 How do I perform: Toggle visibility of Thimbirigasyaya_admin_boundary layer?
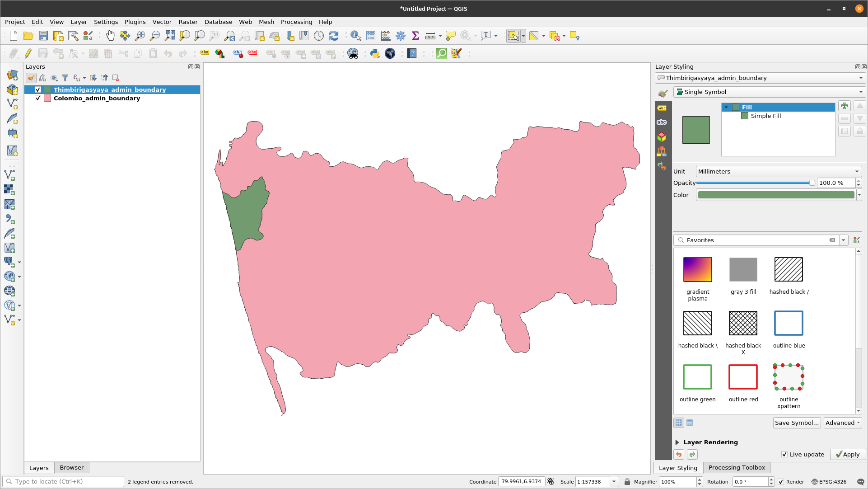point(37,89)
